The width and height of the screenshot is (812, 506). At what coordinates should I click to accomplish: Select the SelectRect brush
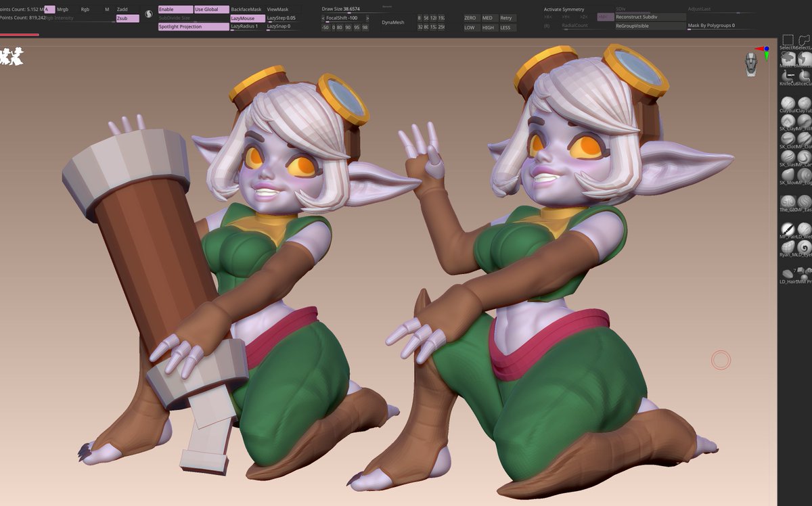[788, 41]
